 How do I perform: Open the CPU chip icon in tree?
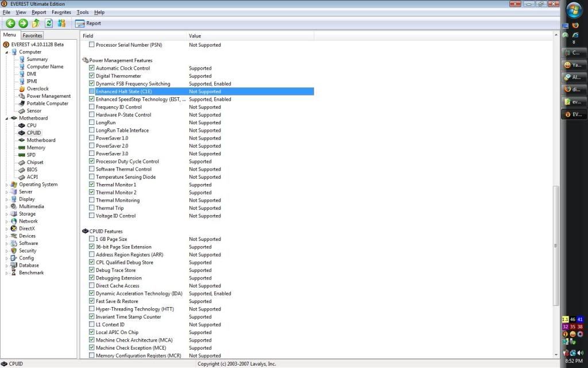click(x=22, y=125)
